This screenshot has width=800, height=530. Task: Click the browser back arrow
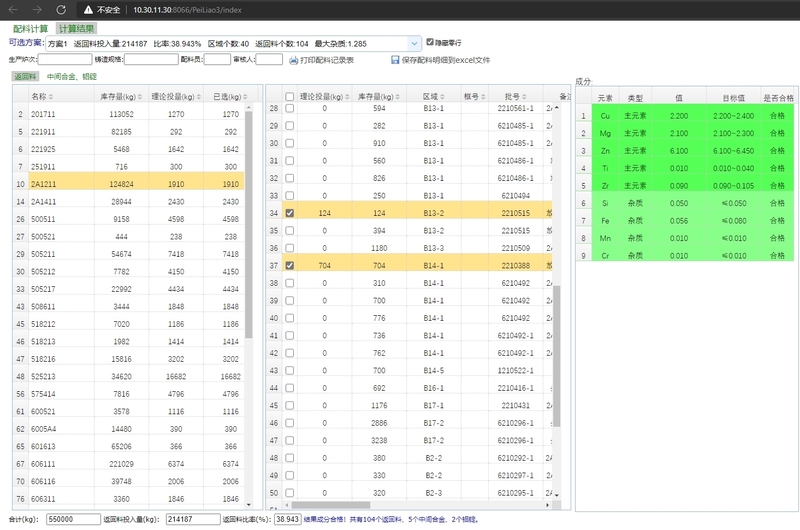(13, 10)
